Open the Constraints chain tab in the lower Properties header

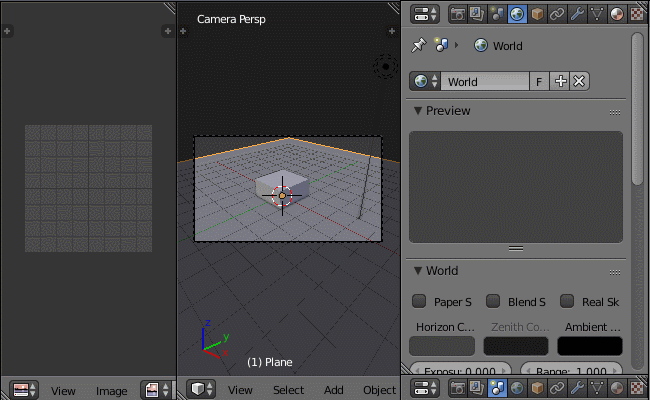557,388
